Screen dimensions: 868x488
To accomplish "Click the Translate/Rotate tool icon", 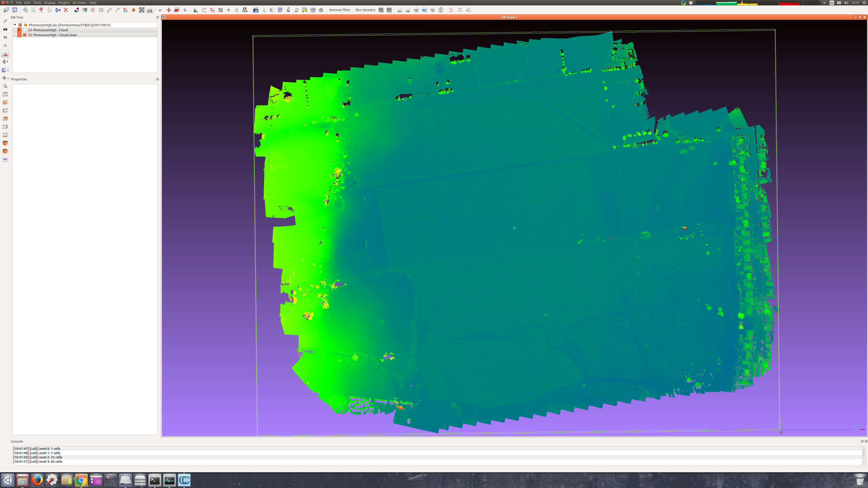I will [x=168, y=10].
